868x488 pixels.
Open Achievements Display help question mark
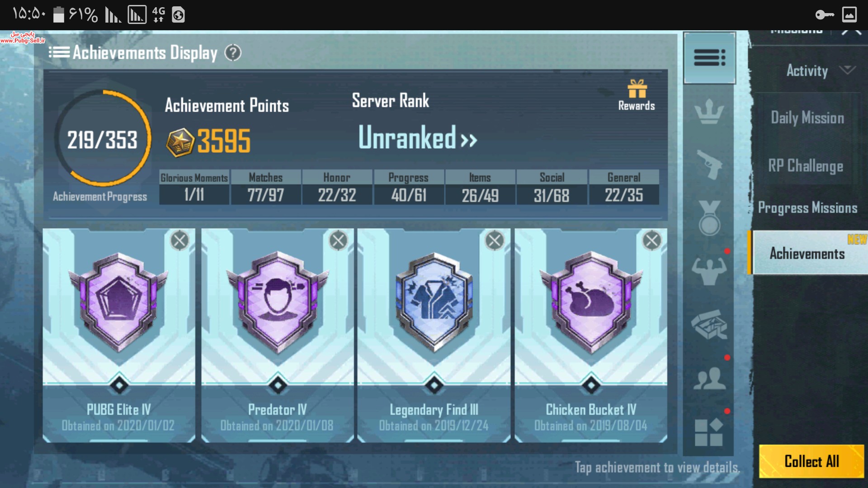(x=233, y=53)
